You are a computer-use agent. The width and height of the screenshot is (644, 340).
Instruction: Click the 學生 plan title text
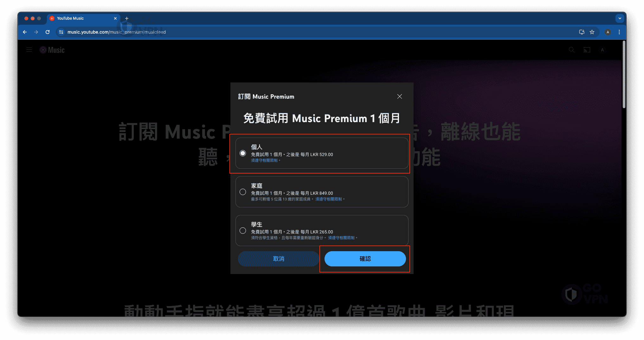coord(257,224)
